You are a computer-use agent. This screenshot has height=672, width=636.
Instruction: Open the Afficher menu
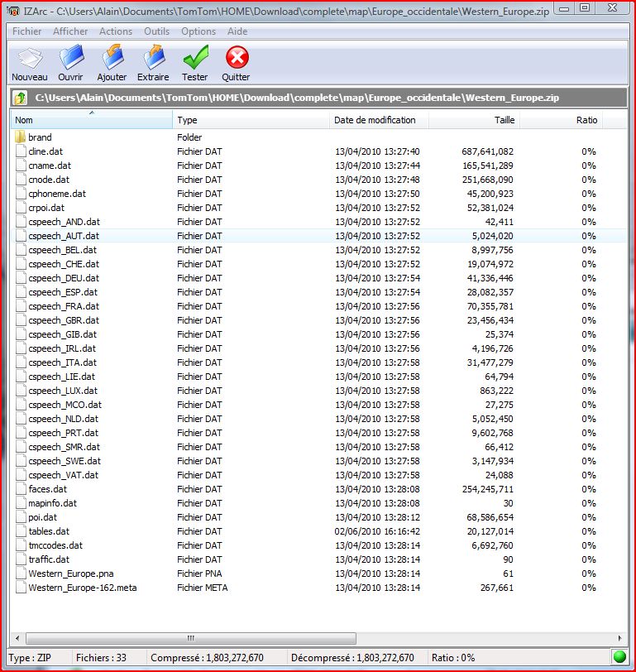pos(70,31)
